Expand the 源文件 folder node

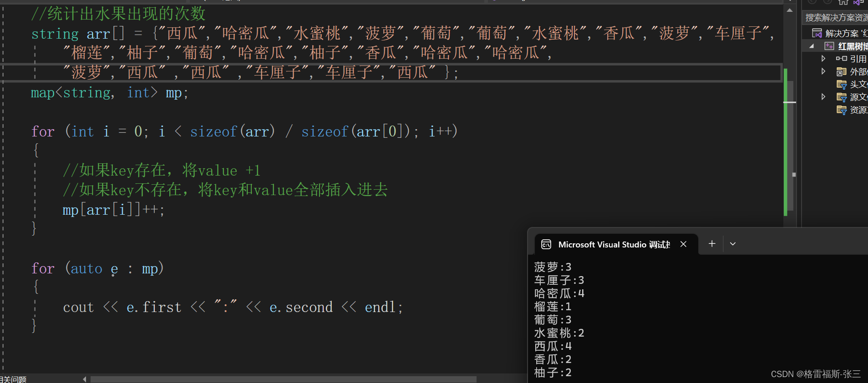pyautogui.click(x=823, y=97)
